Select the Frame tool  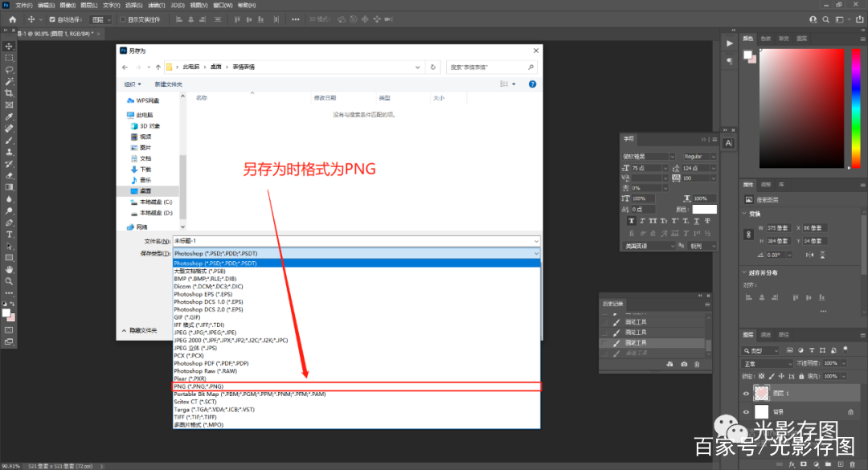[9, 104]
